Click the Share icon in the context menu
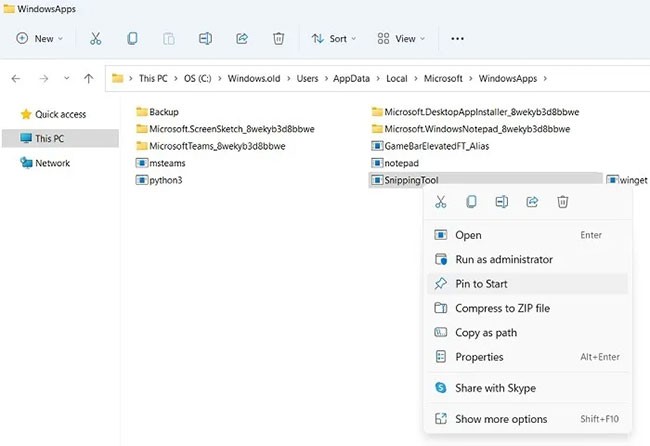 pyautogui.click(x=532, y=202)
